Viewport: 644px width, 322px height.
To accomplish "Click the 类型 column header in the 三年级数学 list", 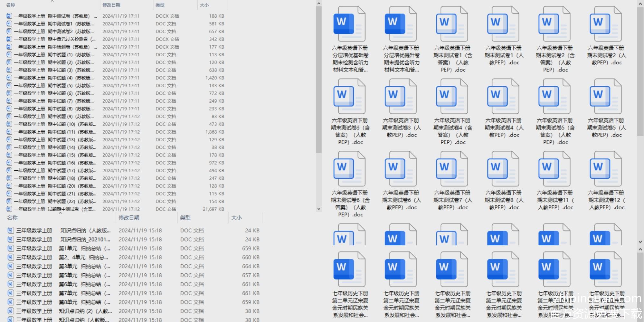I will [185, 218].
